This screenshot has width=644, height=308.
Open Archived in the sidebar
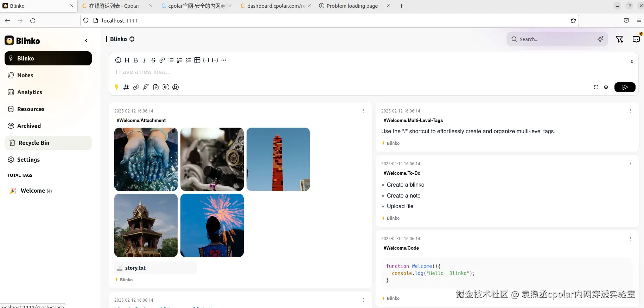(48, 126)
